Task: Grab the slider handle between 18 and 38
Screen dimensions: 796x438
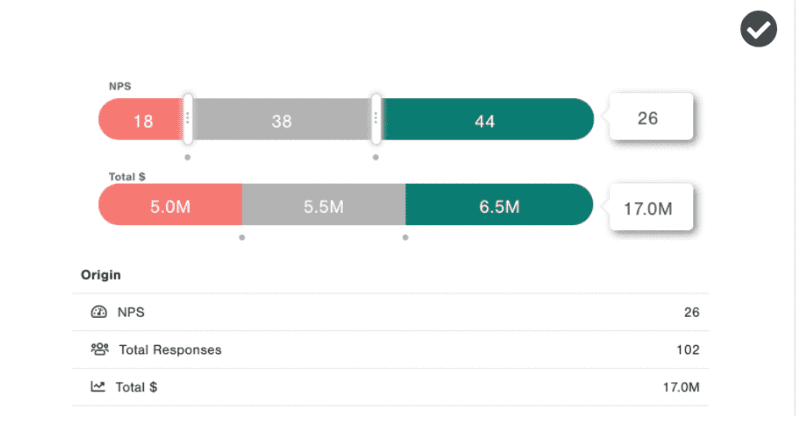Action: [187, 119]
